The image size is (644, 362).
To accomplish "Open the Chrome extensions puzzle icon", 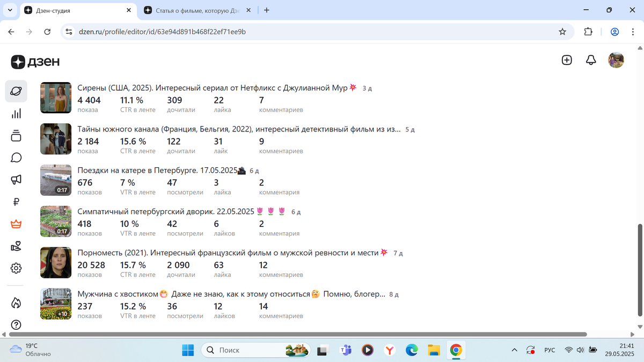I will pyautogui.click(x=588, y=32).
